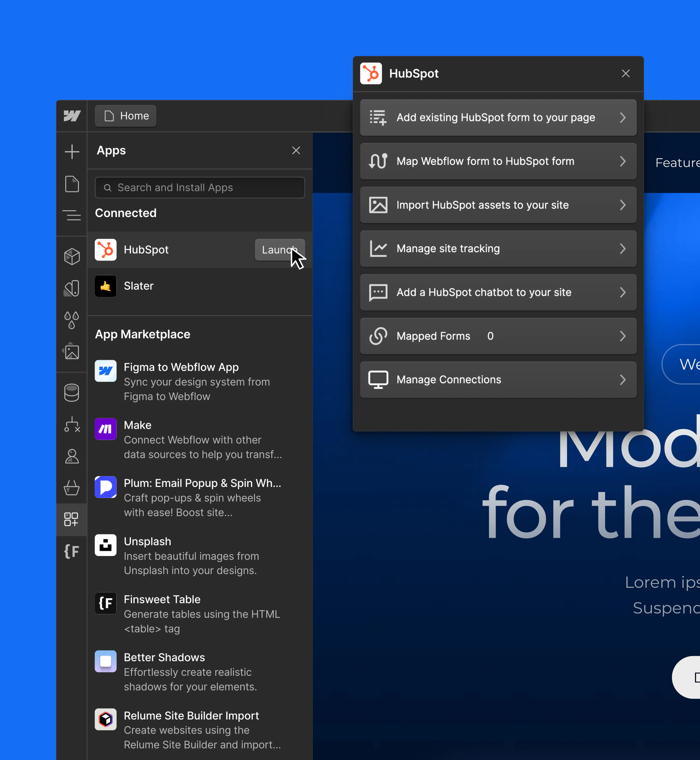Open the Home page selector
This screenshot has width=700, height=760.
(126, 116)
